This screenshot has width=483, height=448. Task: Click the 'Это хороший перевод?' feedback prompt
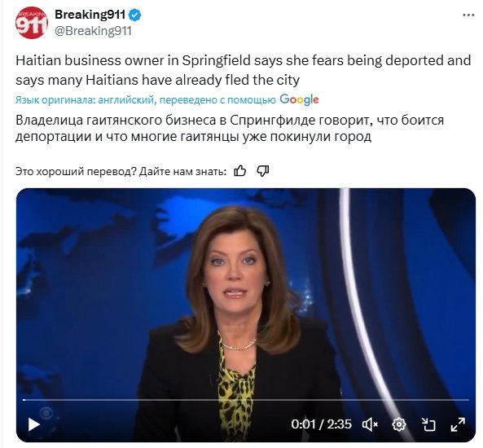click(x=76, y=171)
